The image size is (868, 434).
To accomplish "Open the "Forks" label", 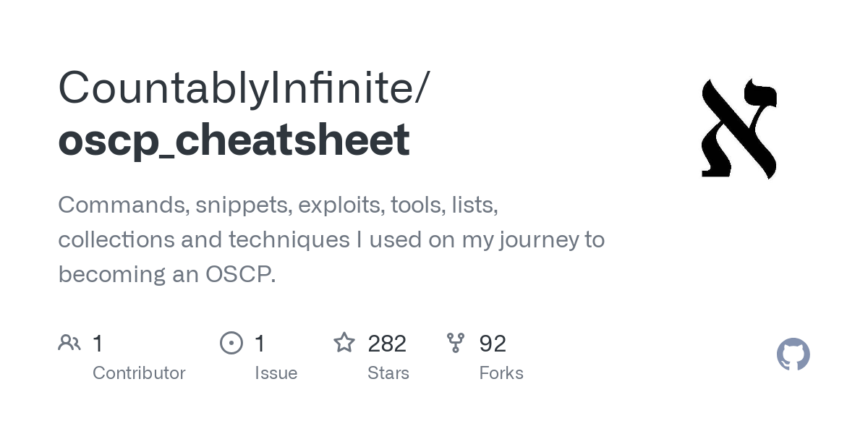I will pyautogui.click(x=501, y=373).
